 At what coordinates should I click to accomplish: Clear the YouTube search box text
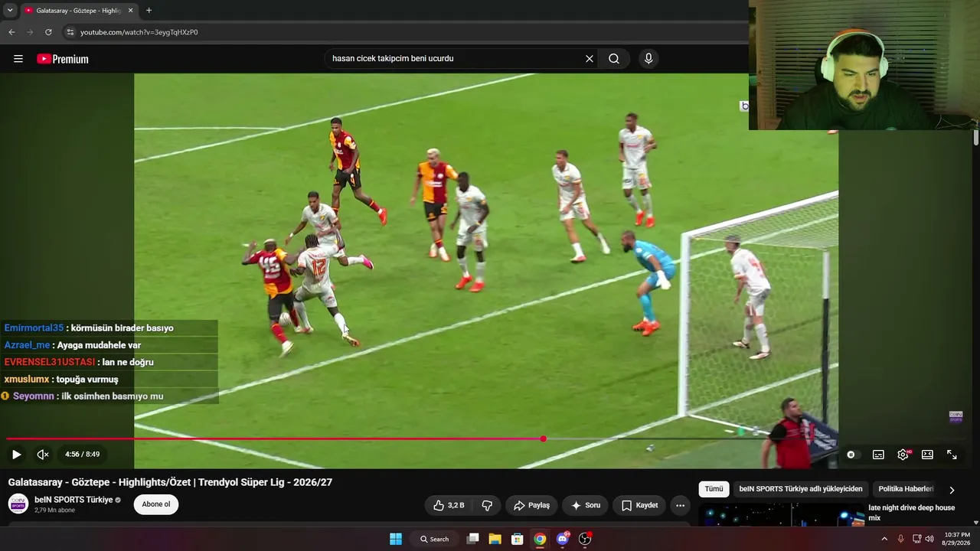590,59
